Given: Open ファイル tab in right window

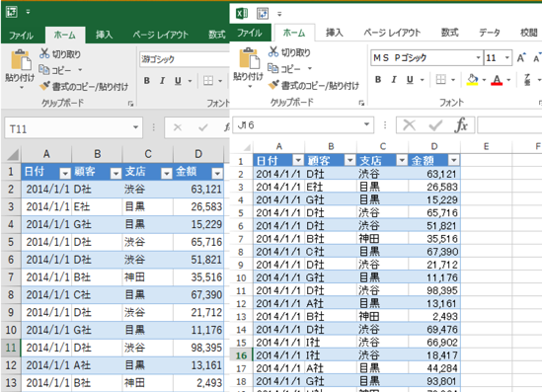Looking at the screenshot, I should (x=249, y=33).
